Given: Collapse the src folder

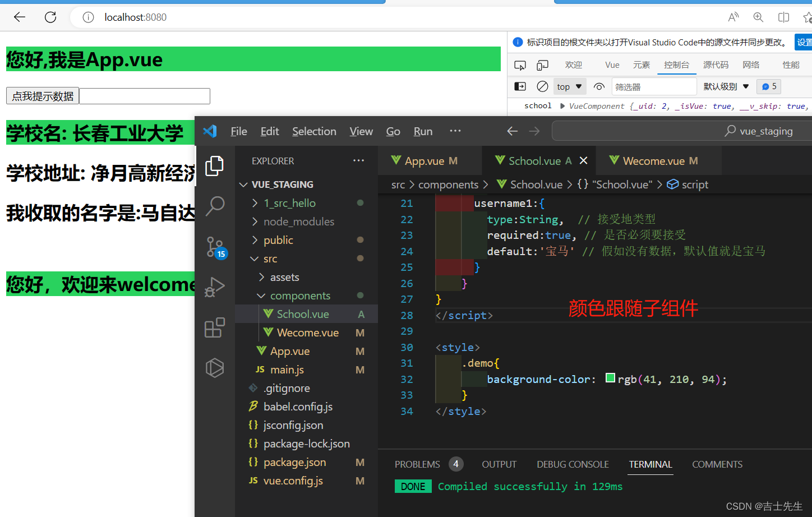Looking at the screenshot, I should [x=255, y=258].
